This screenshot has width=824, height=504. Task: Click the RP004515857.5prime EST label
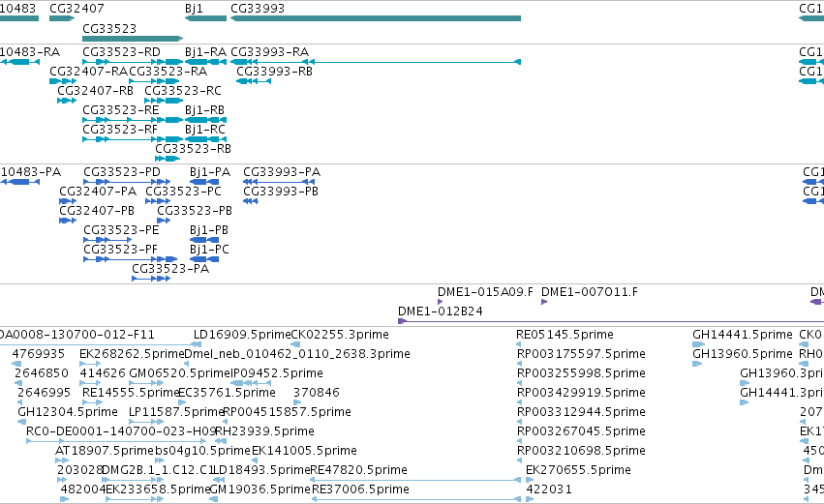point(288,413)
